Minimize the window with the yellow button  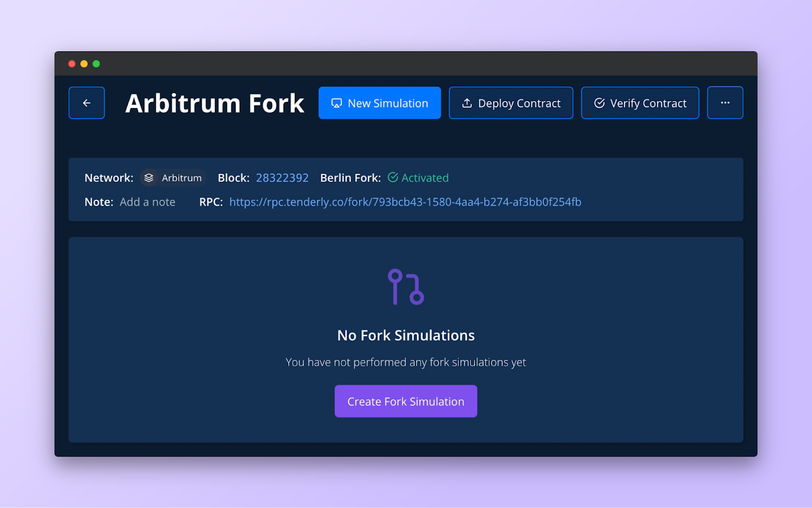pyautogui.click(x=84, y=64)
